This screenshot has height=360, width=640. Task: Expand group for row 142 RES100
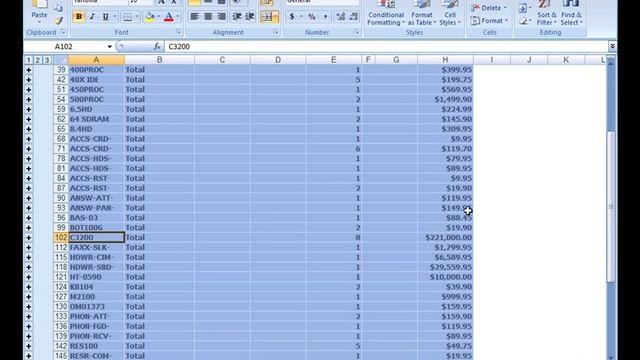click(29, 346)
